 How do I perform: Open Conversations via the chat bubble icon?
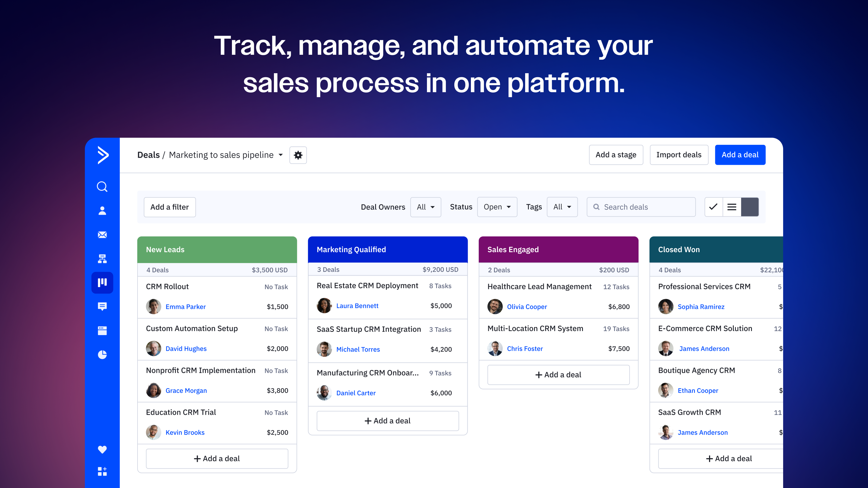click(x=102, y=306)
